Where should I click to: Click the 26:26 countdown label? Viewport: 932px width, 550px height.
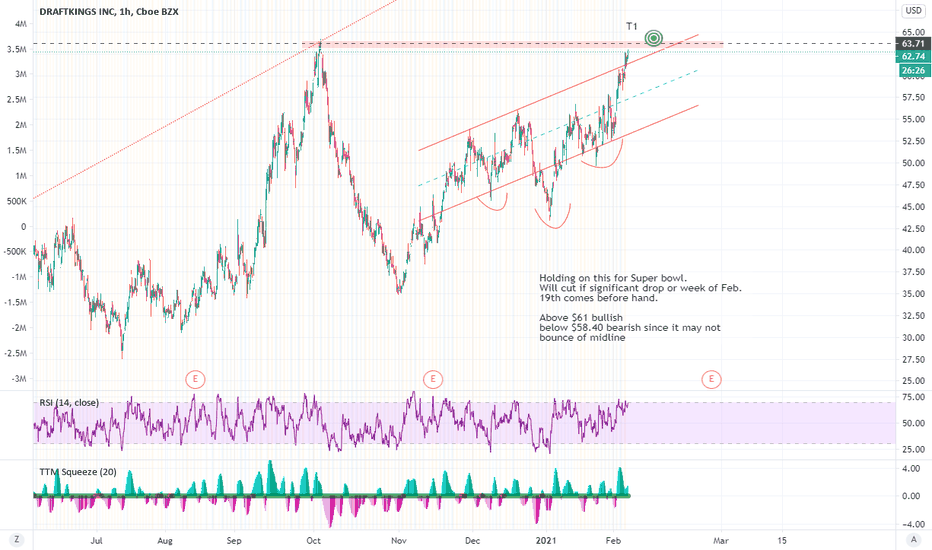tap(913, 70)
